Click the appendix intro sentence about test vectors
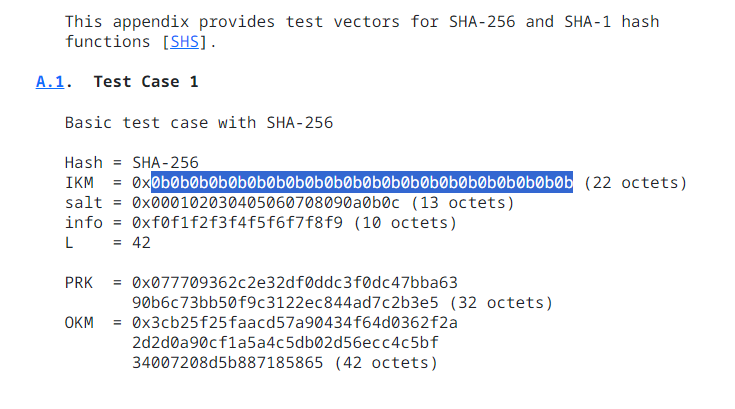 pos(362,31)
